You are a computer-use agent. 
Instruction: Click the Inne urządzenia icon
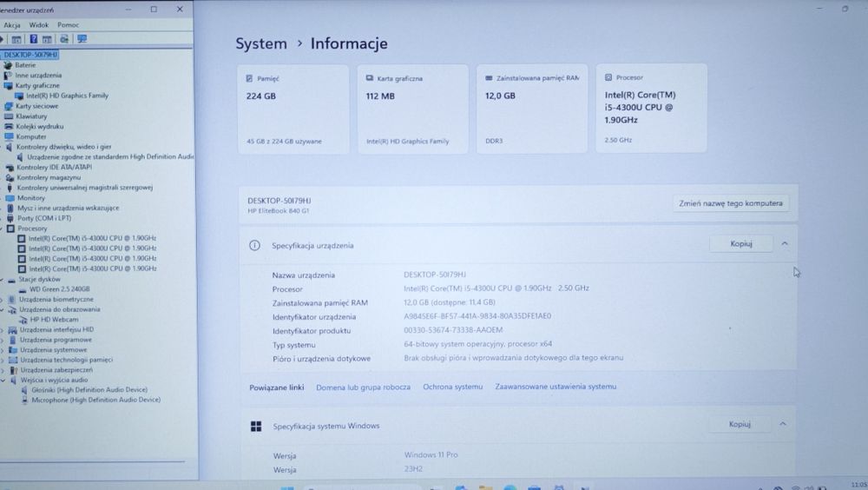8,75
